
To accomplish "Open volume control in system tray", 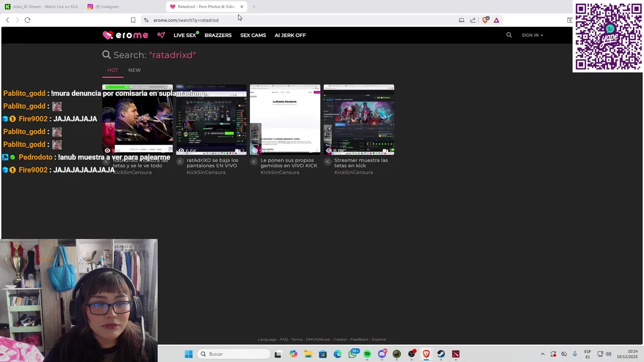I will (x=608, y=354).
